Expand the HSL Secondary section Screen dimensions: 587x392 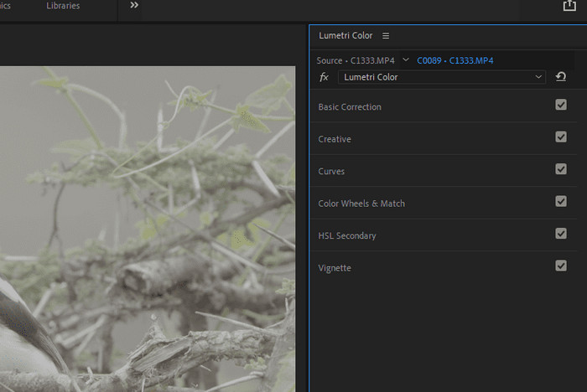click(x=346, y=235)
